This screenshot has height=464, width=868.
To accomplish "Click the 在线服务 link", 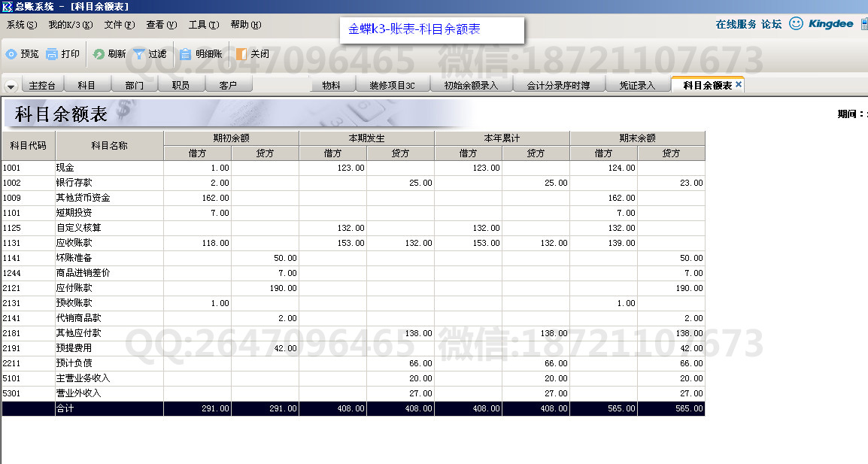I will pos(736,24).
